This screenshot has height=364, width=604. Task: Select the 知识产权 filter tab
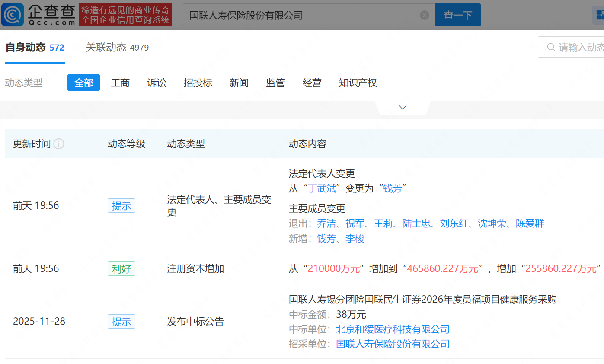click(358, 83)
